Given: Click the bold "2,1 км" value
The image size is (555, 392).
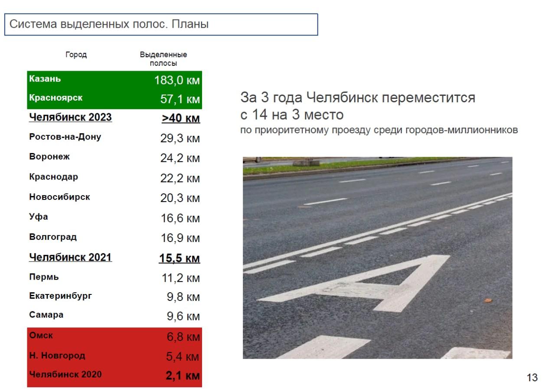Looking at the screenshot, I should [183, 376].
